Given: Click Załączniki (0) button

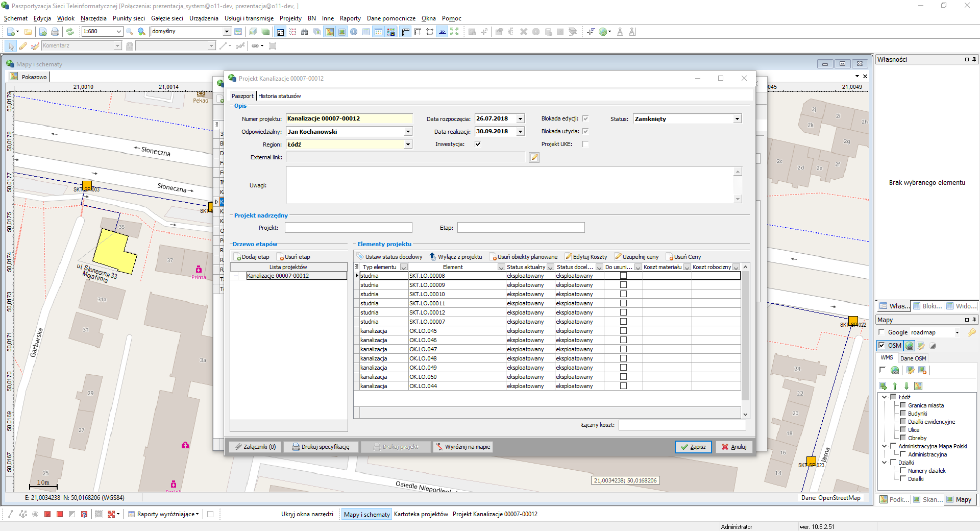Looking at the screenshot, I should tap(255, 447).
